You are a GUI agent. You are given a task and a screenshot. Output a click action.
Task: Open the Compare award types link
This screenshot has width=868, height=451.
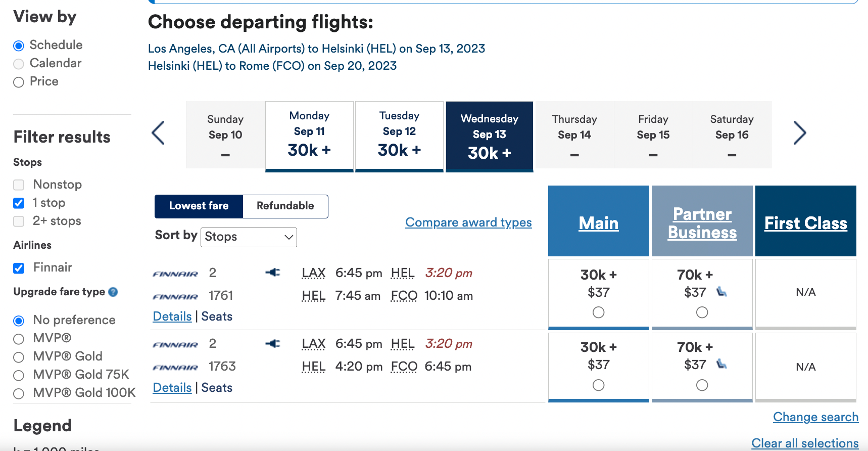tap(468, 222)
